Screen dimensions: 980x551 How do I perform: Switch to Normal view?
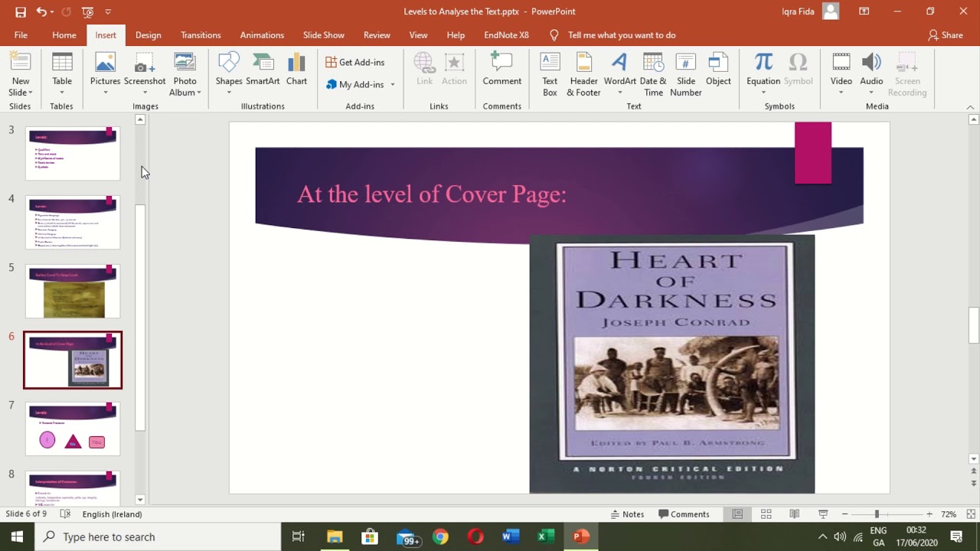[737, 514]
